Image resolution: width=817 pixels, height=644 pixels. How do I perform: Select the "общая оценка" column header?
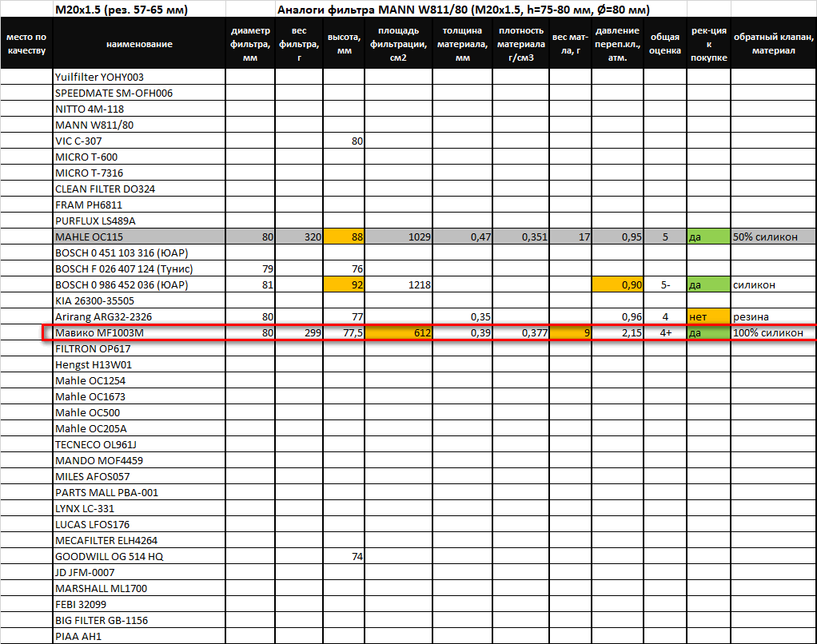pos(665,44)
